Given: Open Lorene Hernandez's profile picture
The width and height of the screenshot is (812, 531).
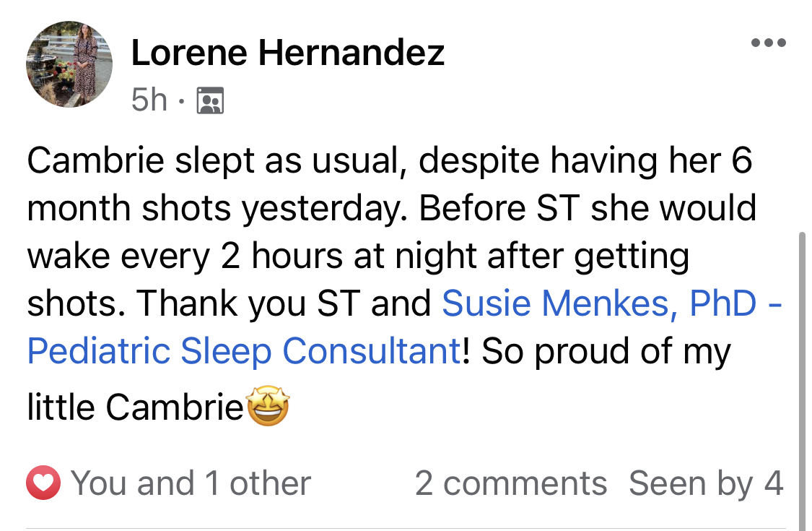Looking at the screenshot, I should coord(69,64).
